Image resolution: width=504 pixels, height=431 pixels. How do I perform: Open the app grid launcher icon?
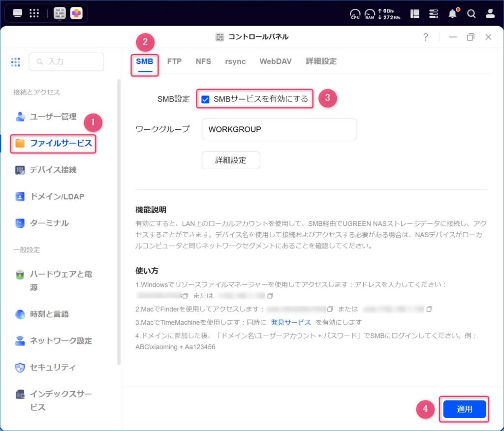(x=34, y=13)
